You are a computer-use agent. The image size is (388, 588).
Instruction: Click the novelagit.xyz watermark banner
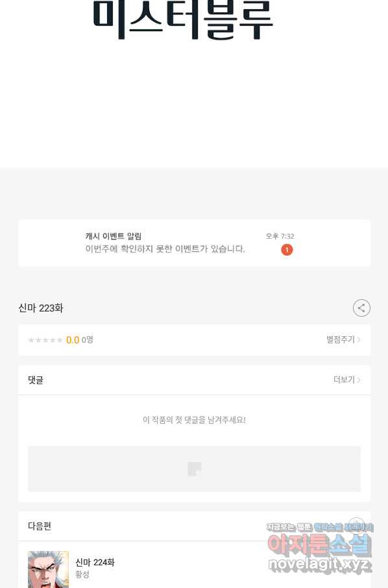point(320,564)
